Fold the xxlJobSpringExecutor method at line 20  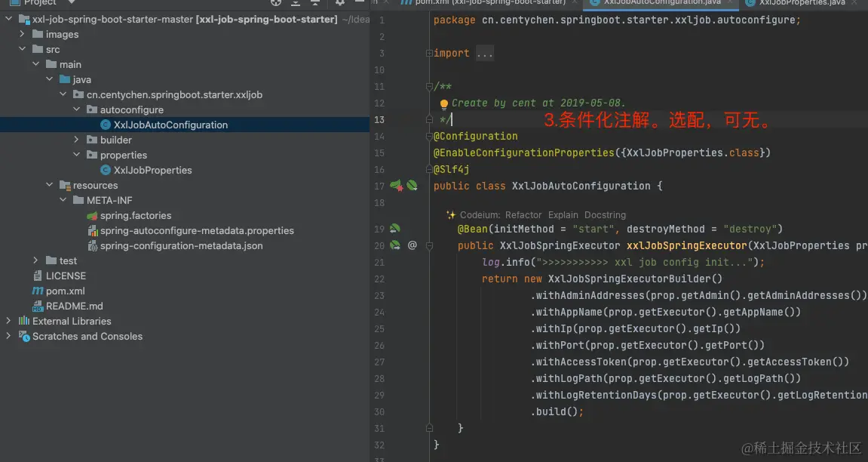429,245
